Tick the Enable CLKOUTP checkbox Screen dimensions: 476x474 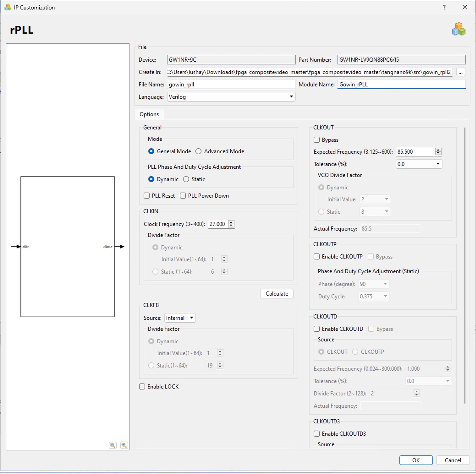tap(317, 256)
